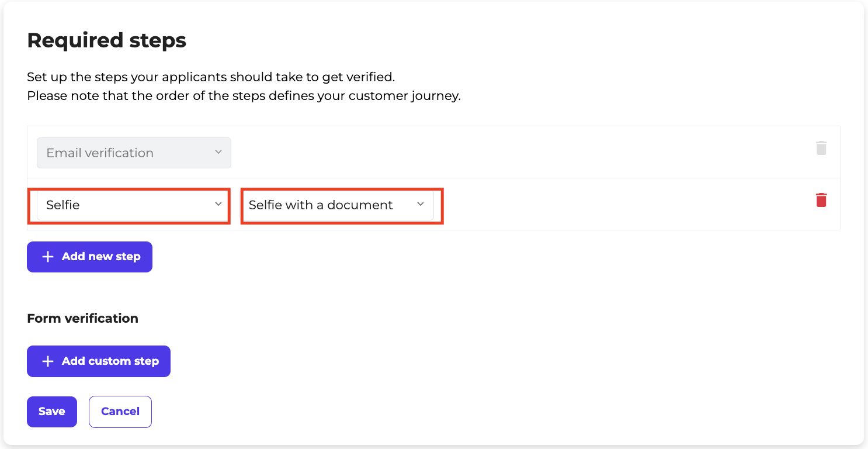Click the chevron beside "Selfie with a document"
This screenshot has width=868, height=449.
[x=421, y=204]
